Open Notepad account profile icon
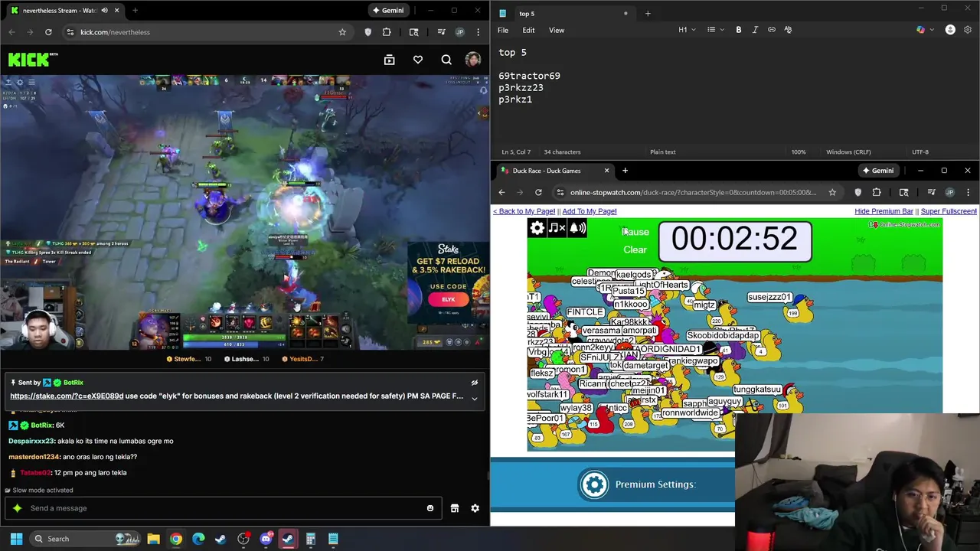The height and width of the screenshot is (551, 980). [950, 30]
